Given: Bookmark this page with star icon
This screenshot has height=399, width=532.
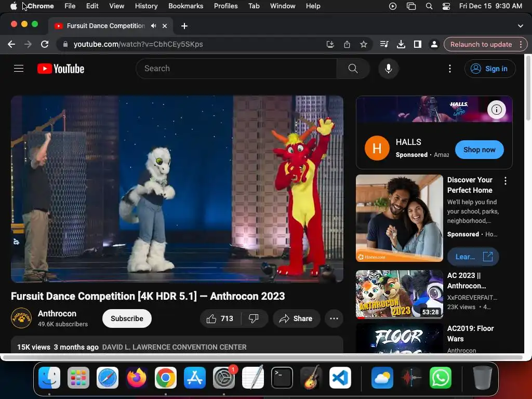Looking at the screenshot, I should coord(363,44).
